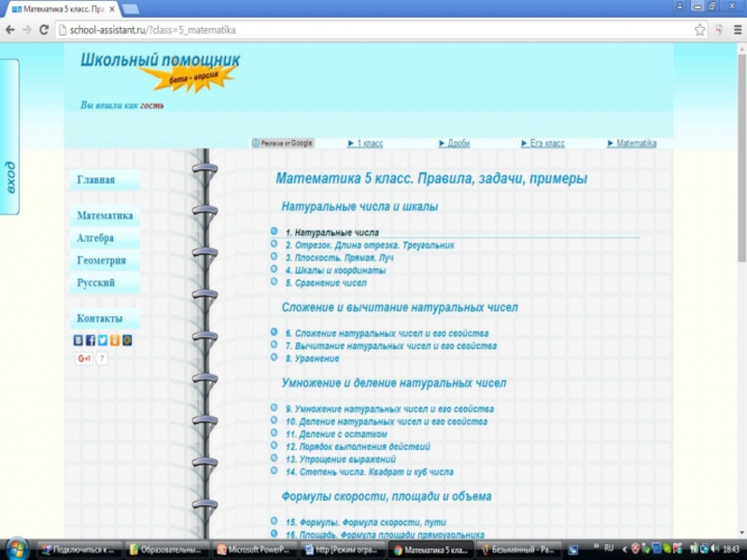
Task: Click the scrollbar down arrow
Action: click(x=741, y=533)
